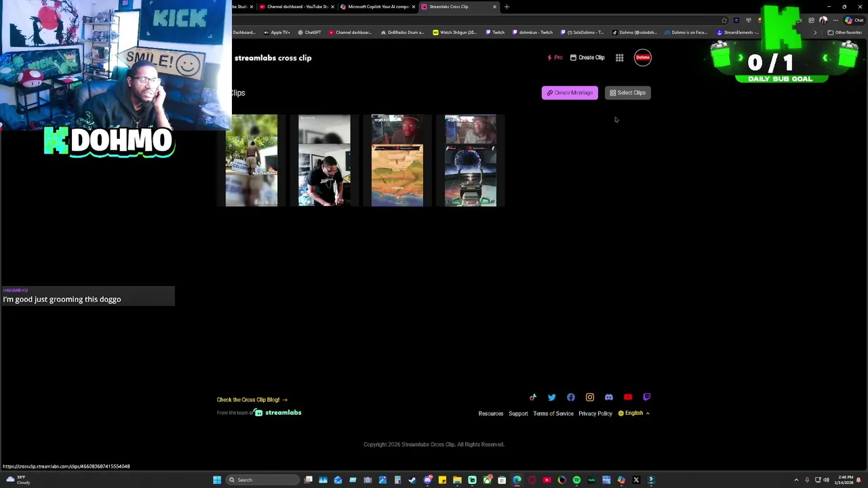Image resolution: width=868 pixels, height=488 pixels.
Task: Open a new browser tab
Action: (507, 7)
